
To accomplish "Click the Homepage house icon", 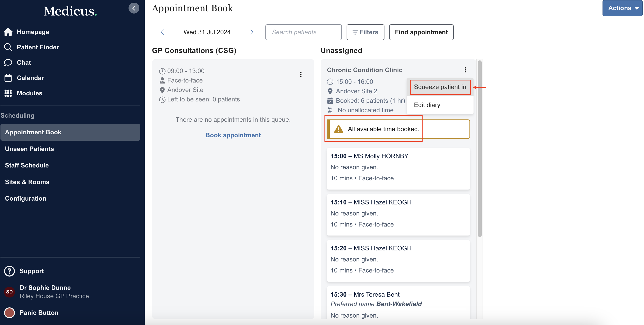I will [x=8, y=32].
